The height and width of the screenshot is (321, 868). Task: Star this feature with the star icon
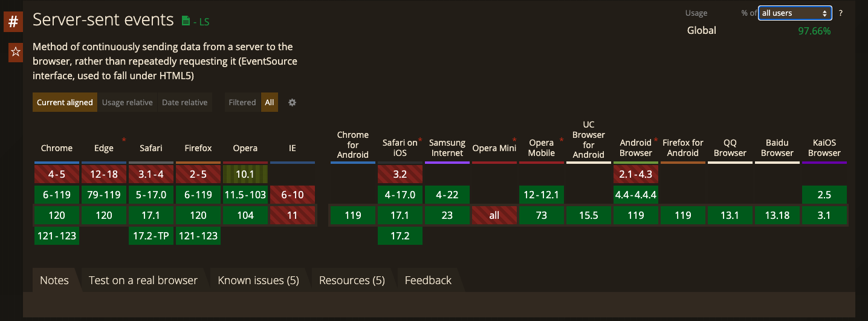tap(16, 52)
